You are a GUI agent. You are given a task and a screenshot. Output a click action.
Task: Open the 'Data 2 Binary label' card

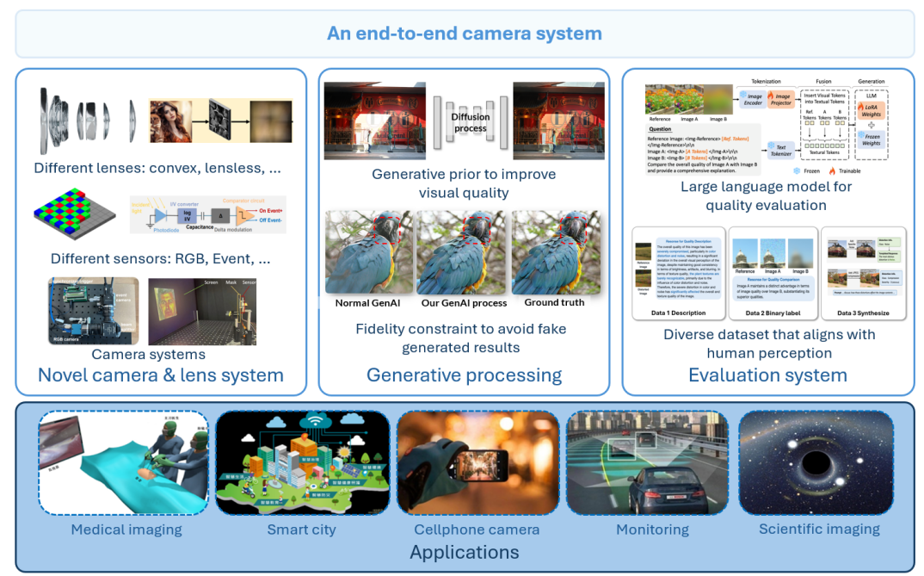point(773,274)
